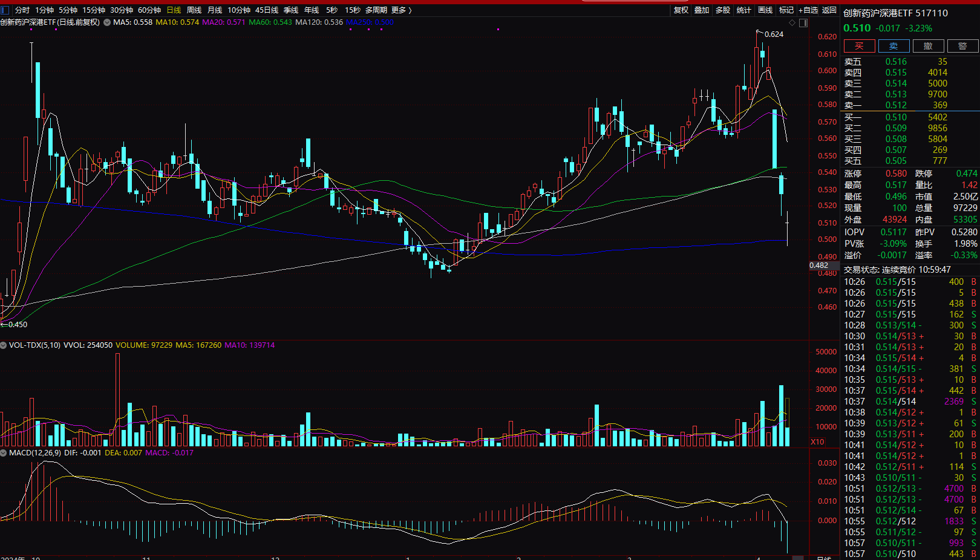The image size is (980, 560).
Task: Click the 返回 back button
Action: [x=829, y=10]
